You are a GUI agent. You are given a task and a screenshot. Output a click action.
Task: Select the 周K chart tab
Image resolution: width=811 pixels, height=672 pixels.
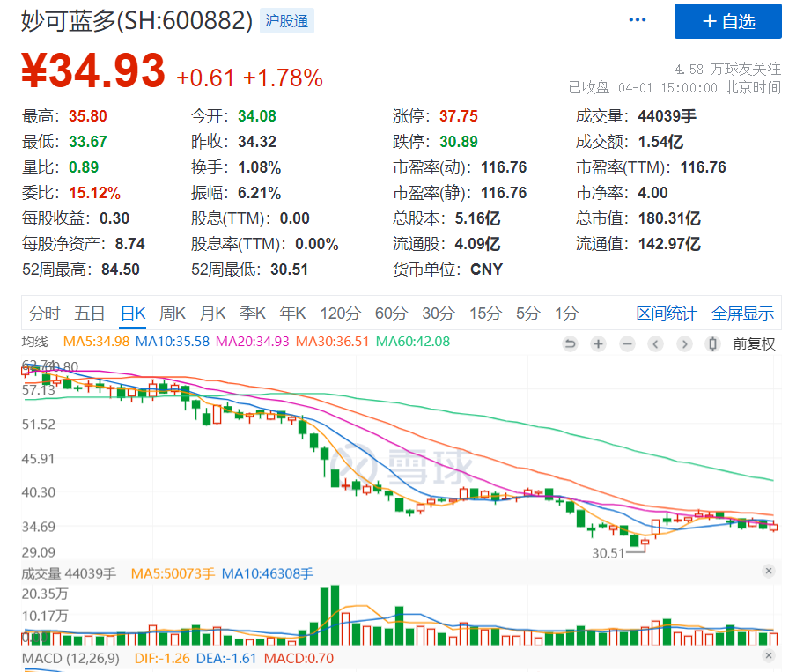pyautogui.click(x=173, y=313)
